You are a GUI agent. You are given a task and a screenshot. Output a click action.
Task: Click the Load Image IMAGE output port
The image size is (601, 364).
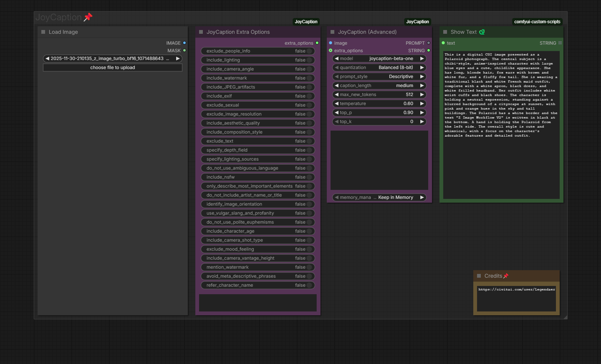pyautogui.click(x=184, y=43)
